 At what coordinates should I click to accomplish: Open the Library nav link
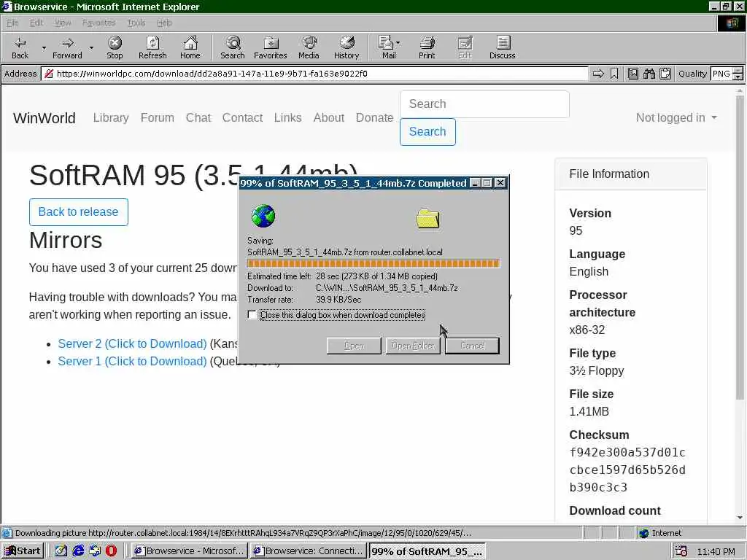111,117
